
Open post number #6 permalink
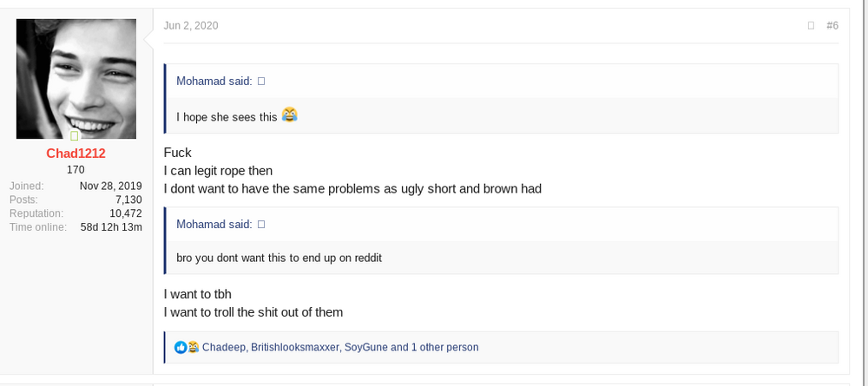pyautogui.click(x=832, y=25)
